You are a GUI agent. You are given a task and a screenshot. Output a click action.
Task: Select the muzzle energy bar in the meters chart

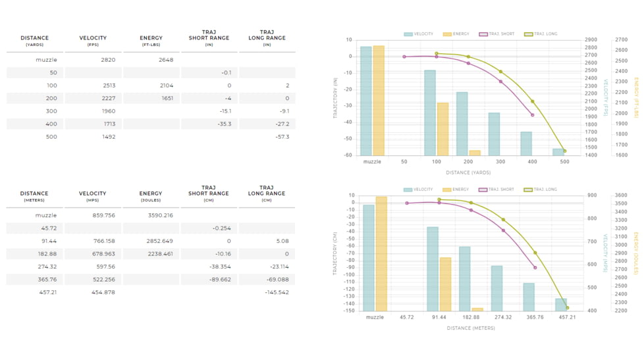[381, 253]
